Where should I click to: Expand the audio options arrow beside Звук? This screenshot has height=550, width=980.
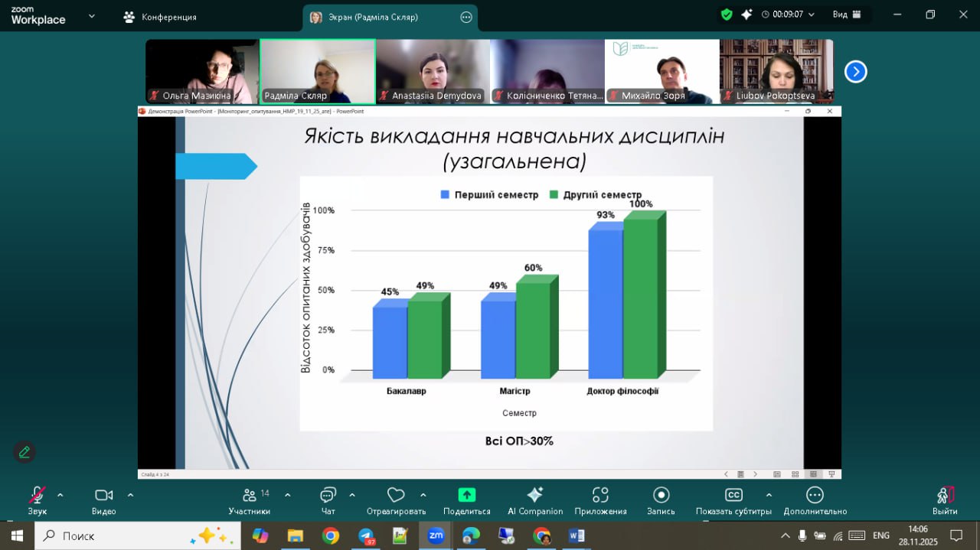coord(60,495)
